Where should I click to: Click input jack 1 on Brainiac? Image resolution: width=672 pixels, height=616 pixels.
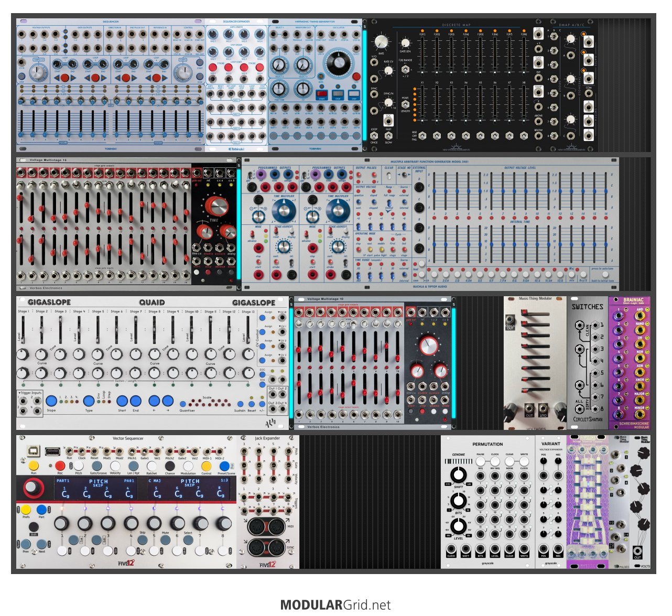619,316
